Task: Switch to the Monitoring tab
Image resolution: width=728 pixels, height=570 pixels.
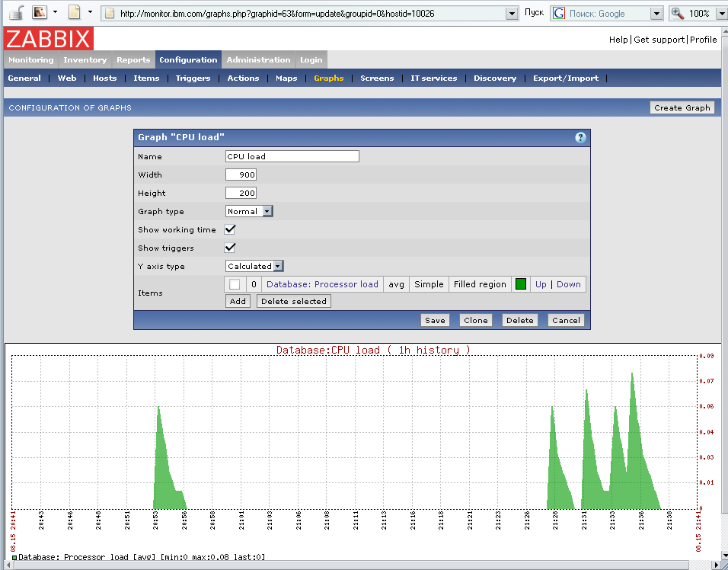Action: pos(31,59)
